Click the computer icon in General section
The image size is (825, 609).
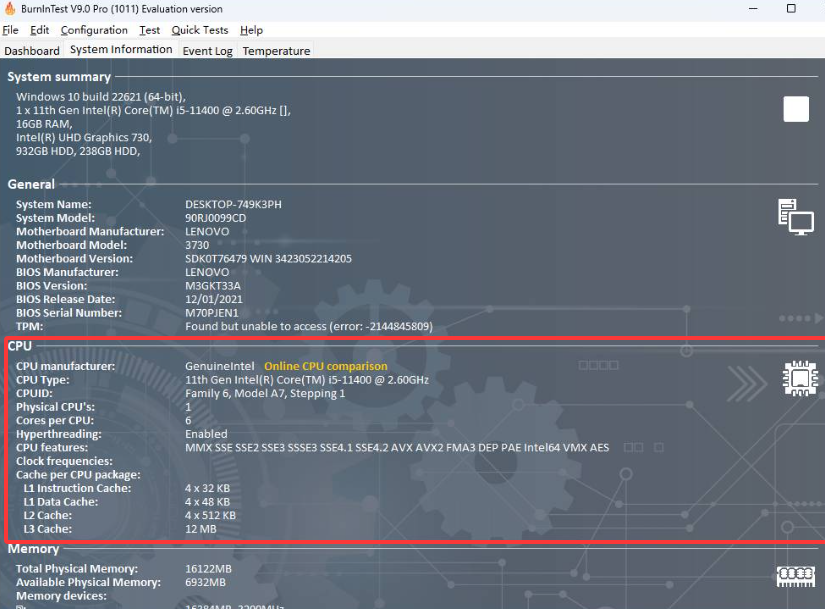tap(796, 217)
